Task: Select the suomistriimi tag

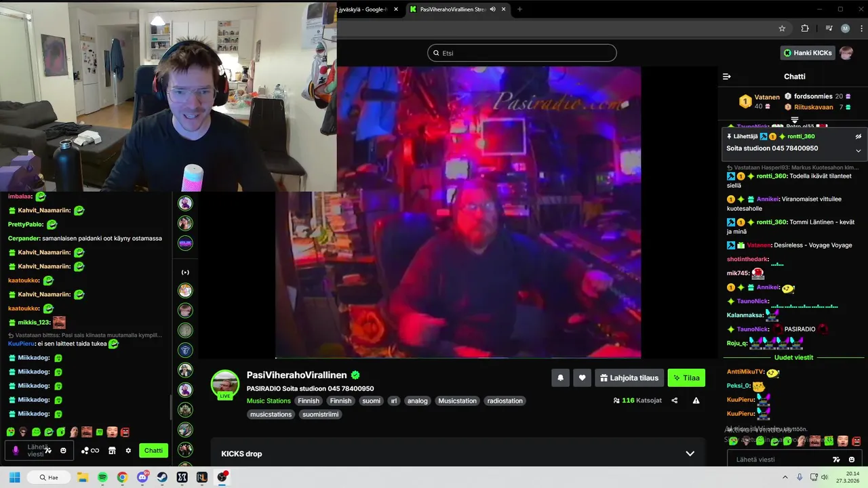Action: tap(320, 414)
